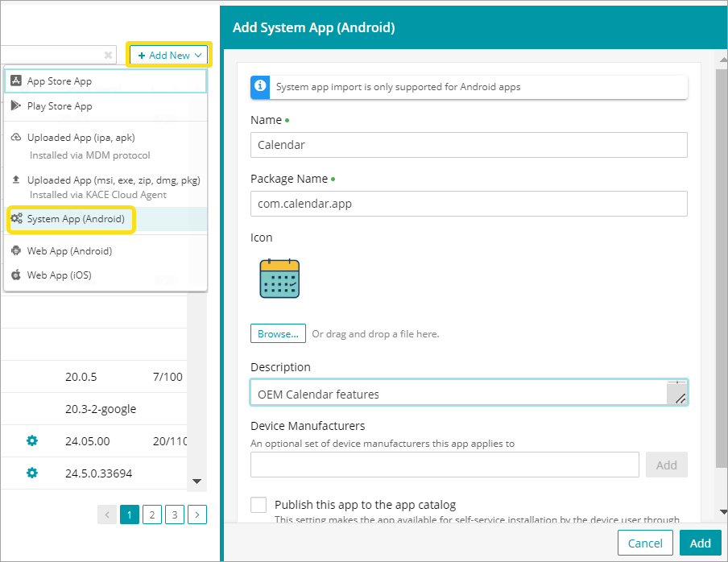
Task: Click Browse to pick an icon file
Action: pyautogui.click(x=278, y=333)
